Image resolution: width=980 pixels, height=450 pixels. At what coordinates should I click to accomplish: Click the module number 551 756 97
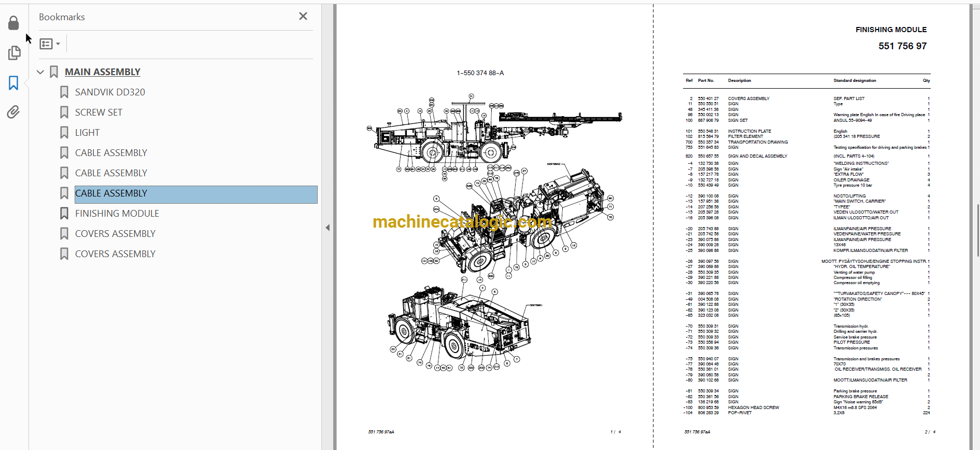click(902, 46)
